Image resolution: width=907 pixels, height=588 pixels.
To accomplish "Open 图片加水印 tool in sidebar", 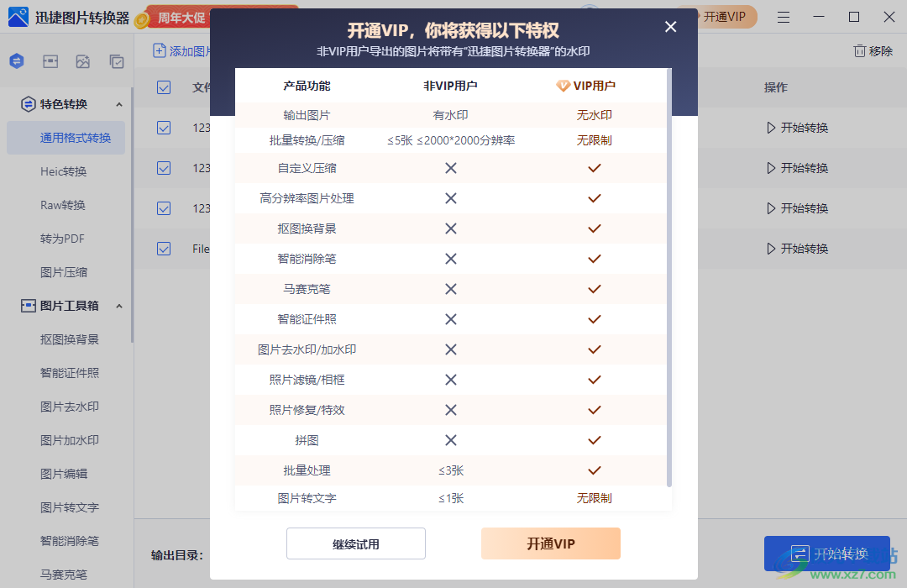I will click(x=70, y=440).
